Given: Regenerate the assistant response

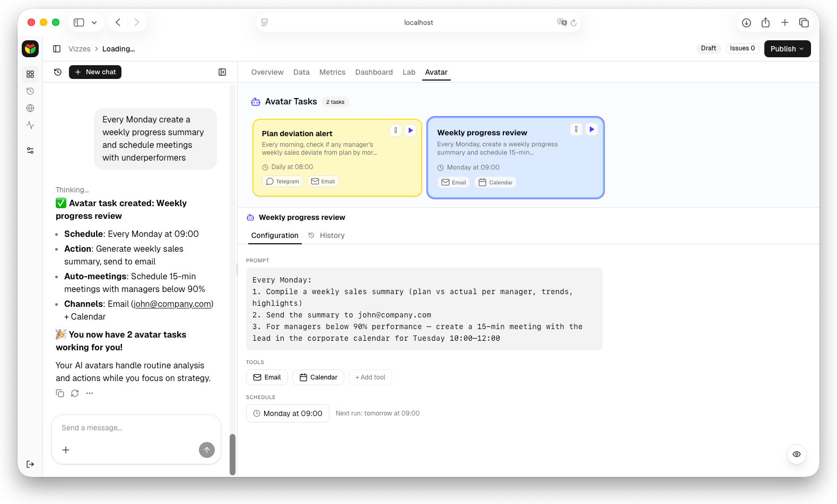Looking at the screenshot, I should coord(75,393).
